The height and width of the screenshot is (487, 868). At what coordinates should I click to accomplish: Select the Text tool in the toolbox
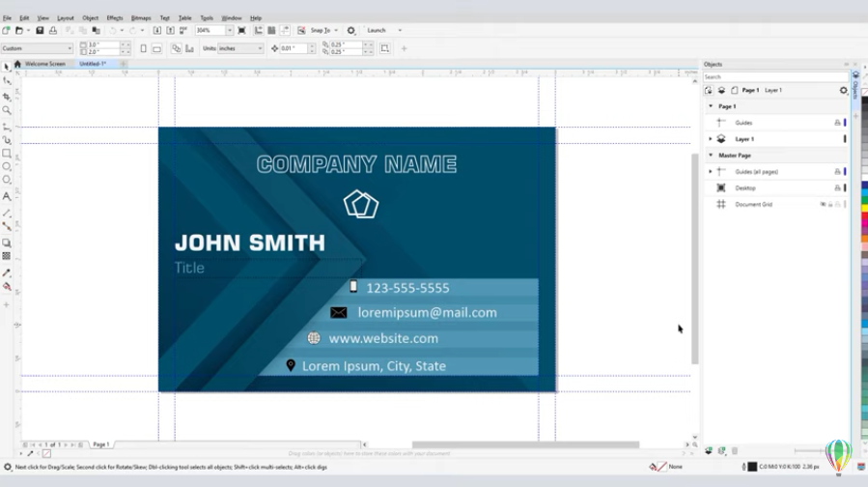point(7,196)
